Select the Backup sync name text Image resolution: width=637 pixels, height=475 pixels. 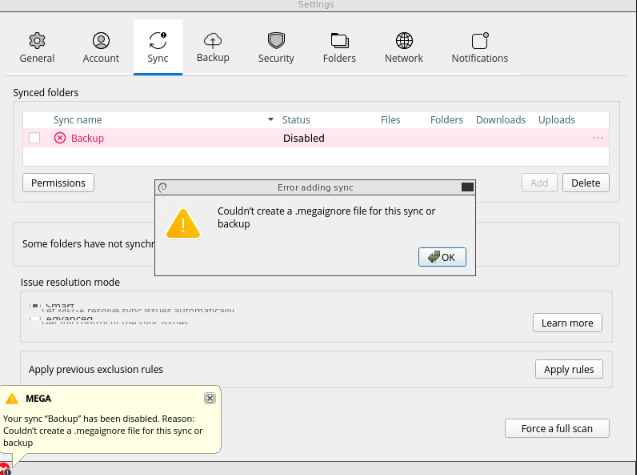coord(87,138)
